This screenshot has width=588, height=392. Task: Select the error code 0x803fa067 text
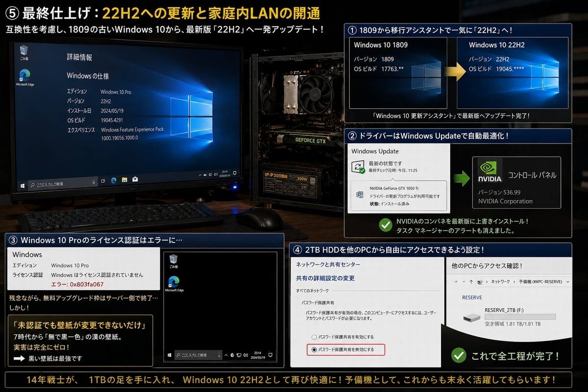[x=77, y=284]
